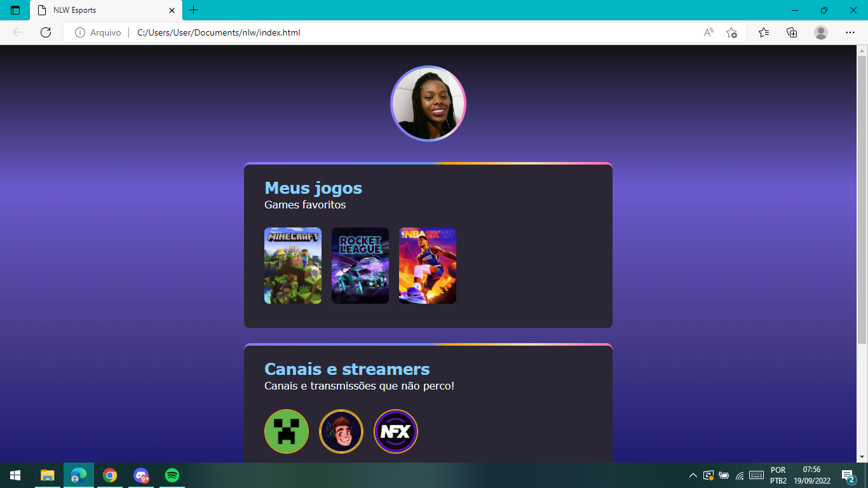Activate the Read aloud icon in the address bar
Image resolution: width=868 pixels, height=488 pixels.
[708, 32]
